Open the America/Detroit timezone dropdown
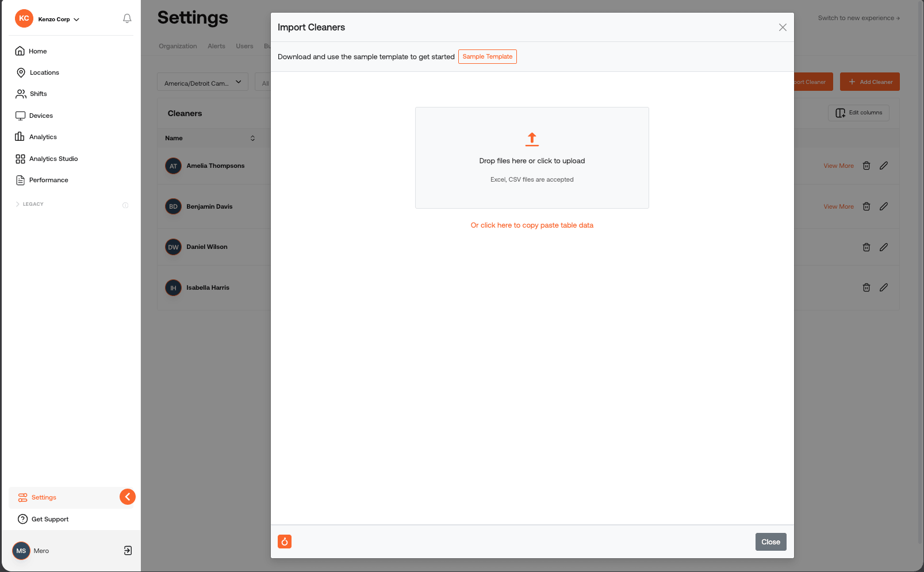This screenshot has width=924, height=572. coord(202,82)
